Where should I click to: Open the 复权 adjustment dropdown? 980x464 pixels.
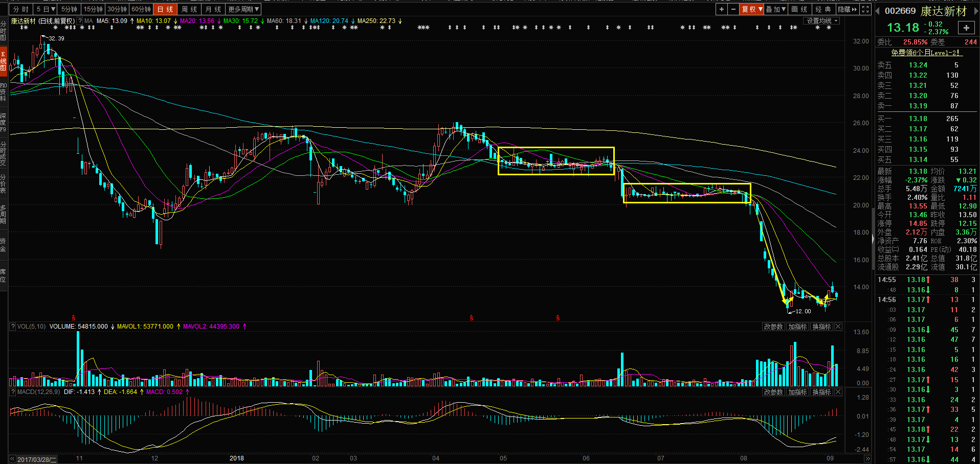coord(752,9)
